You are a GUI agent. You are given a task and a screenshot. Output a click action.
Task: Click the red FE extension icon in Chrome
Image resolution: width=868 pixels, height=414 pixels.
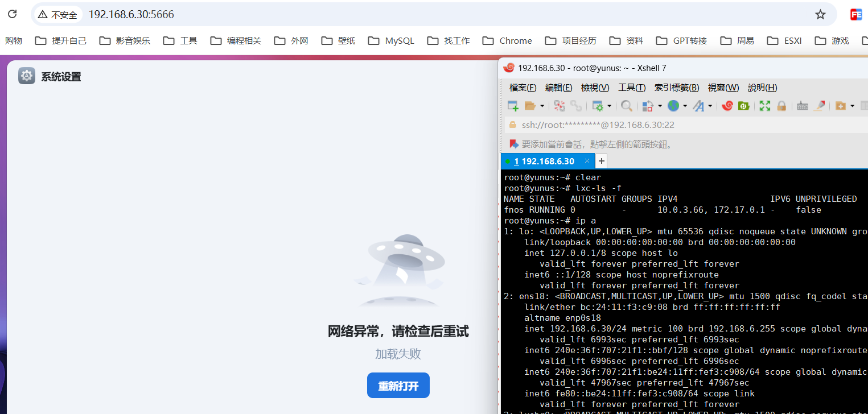pyautogui.click(x=856, y=14)
